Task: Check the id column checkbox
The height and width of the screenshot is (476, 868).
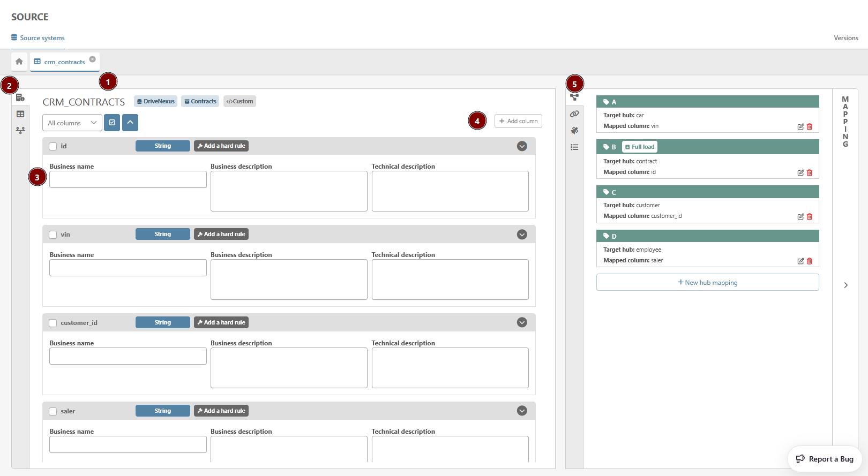Action: click(x=53, y=146)
